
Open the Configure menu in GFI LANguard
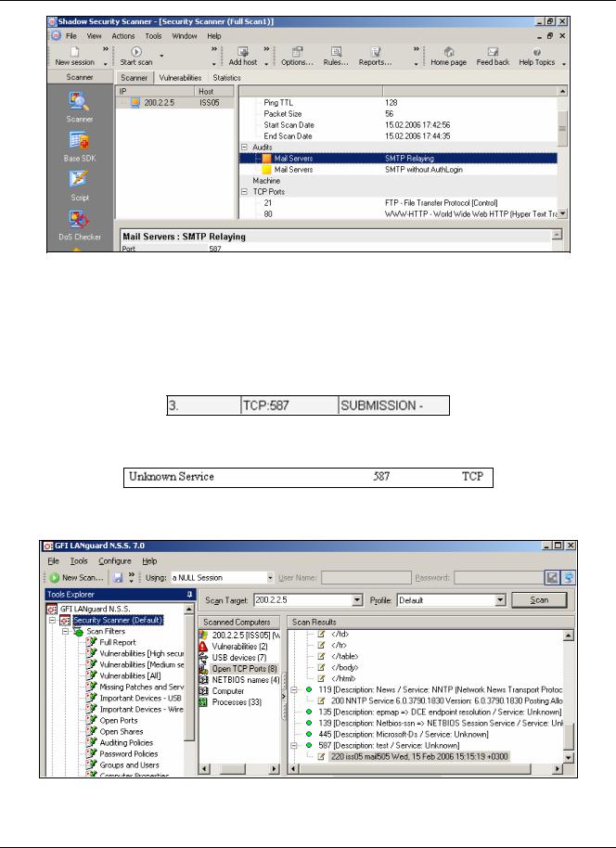pyautogui.click(x=115, y=560)
